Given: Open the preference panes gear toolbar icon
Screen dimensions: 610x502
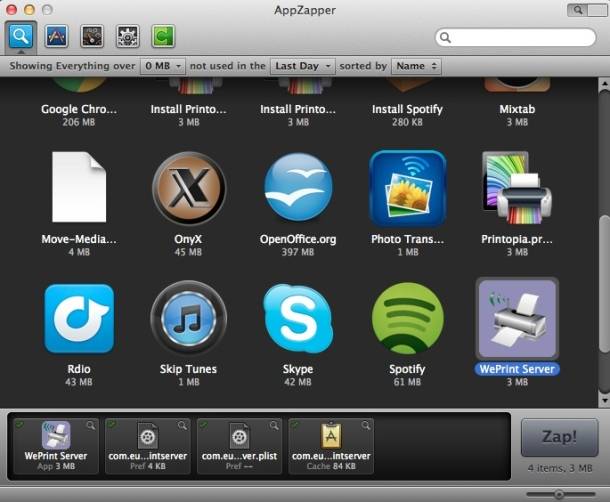Looking at the screenshot, I should point(128,36).
